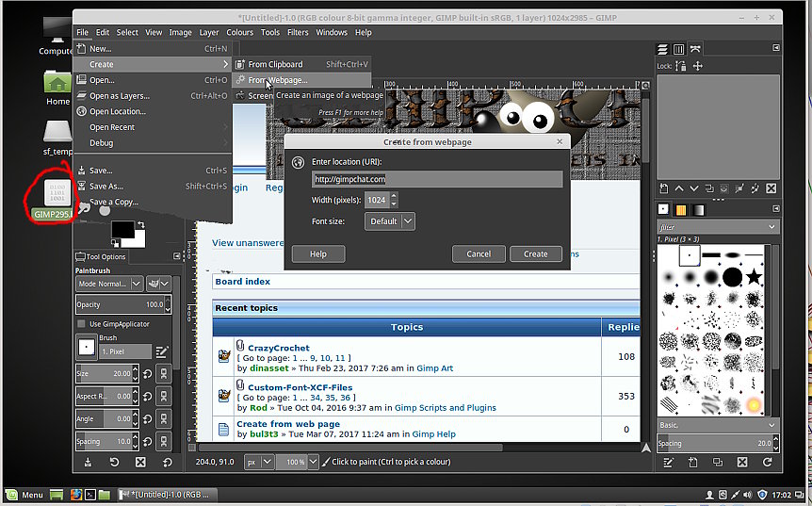Expand the brush filter dropdown

pos(771,227)
